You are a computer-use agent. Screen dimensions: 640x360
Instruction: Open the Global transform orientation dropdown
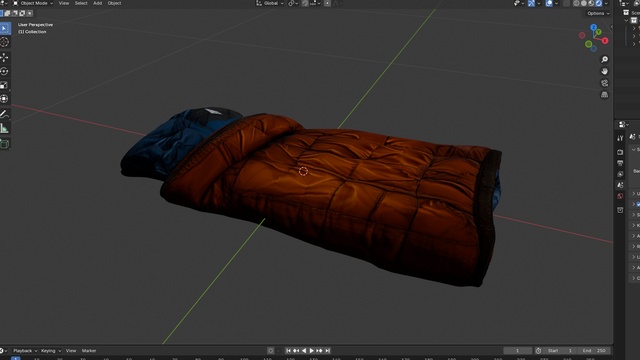tap(270, 3)
